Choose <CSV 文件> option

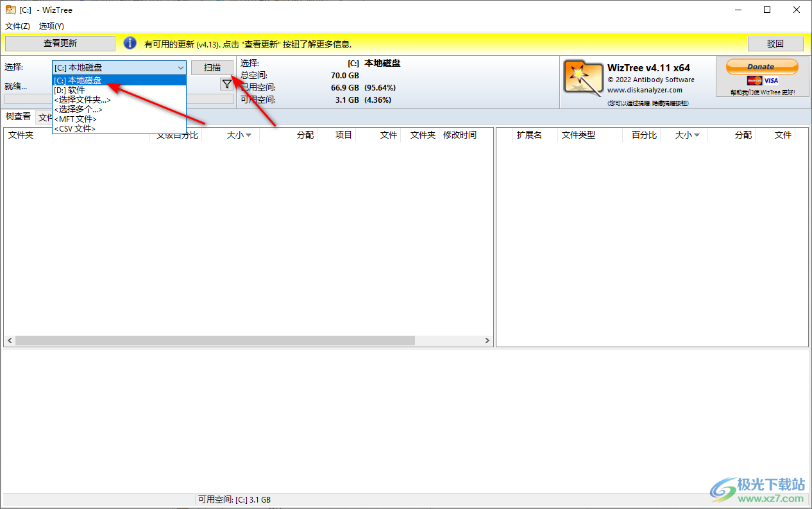pos(119,129)
